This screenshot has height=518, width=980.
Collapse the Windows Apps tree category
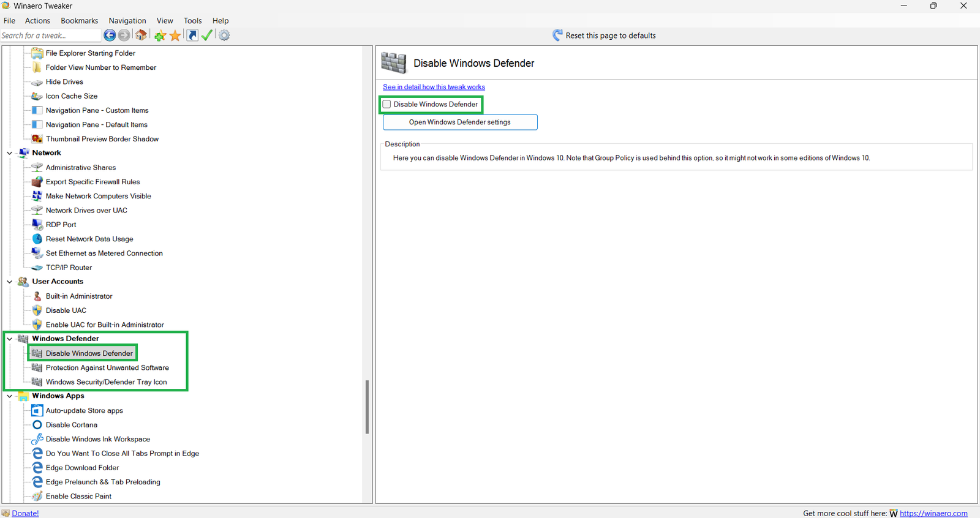[10, 396]
